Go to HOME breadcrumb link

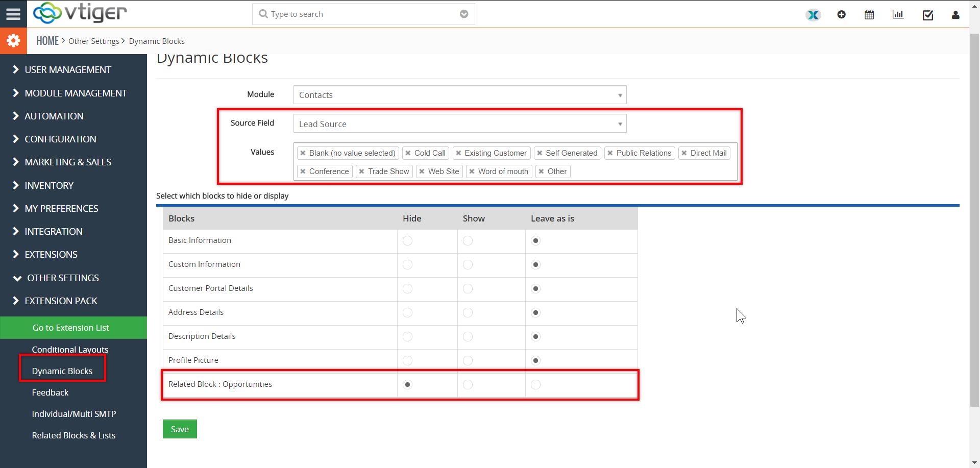tap(47, 41)
